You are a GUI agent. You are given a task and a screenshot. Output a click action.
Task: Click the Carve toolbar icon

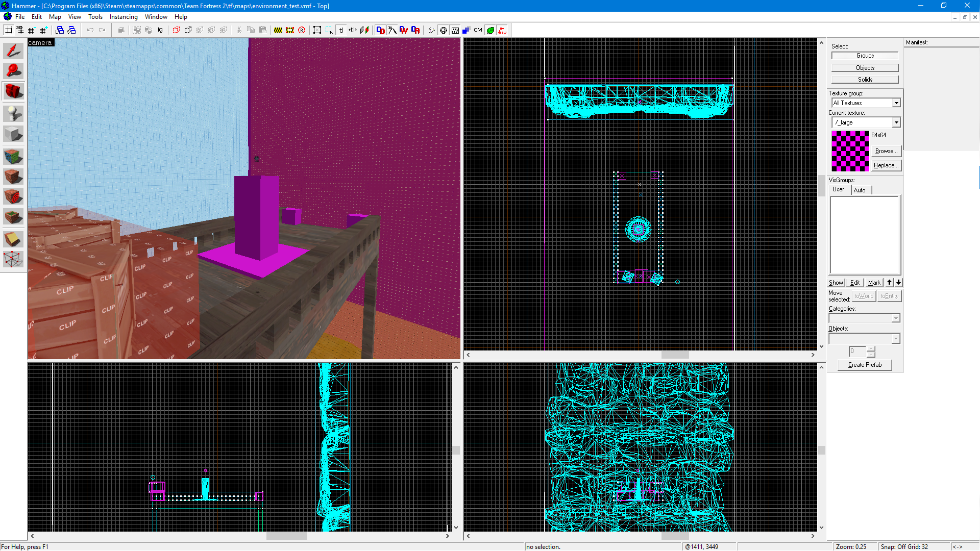[x=121, y=30]
